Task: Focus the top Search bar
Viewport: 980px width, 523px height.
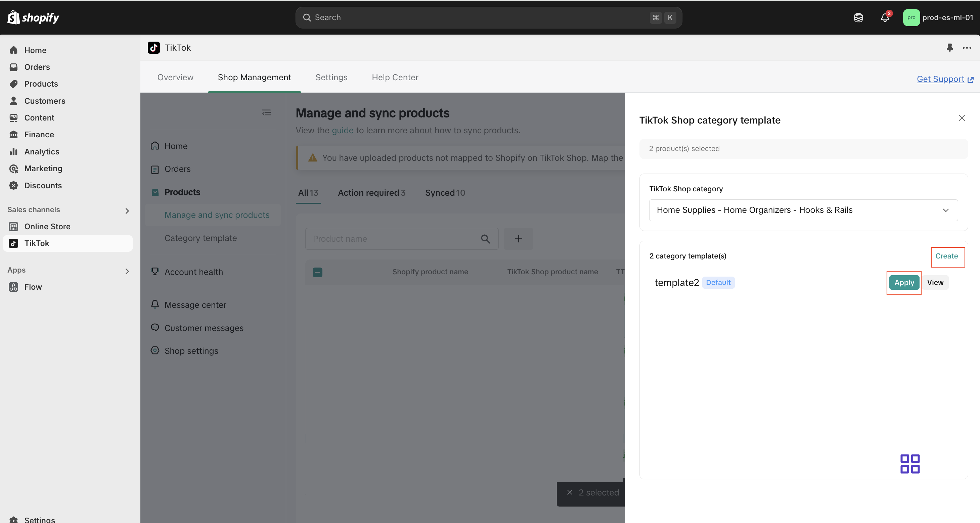Action: coord(488,17)
